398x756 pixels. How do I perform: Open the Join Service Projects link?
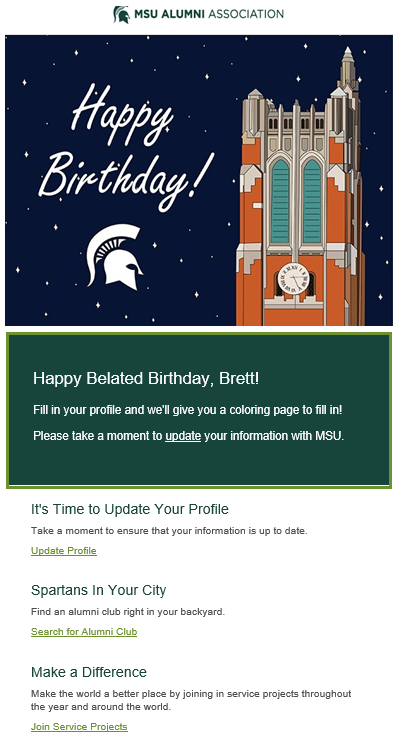point(79,727)
